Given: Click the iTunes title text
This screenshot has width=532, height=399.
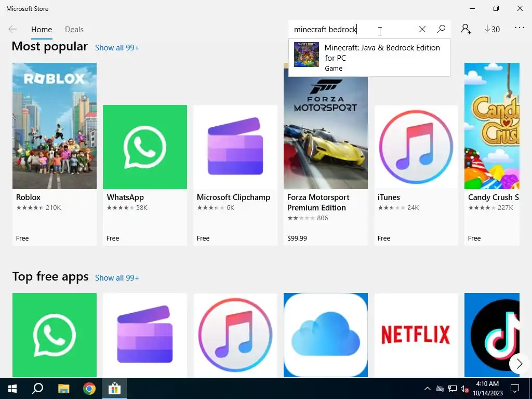Looking at the screenshot, I should click(389, 197).
